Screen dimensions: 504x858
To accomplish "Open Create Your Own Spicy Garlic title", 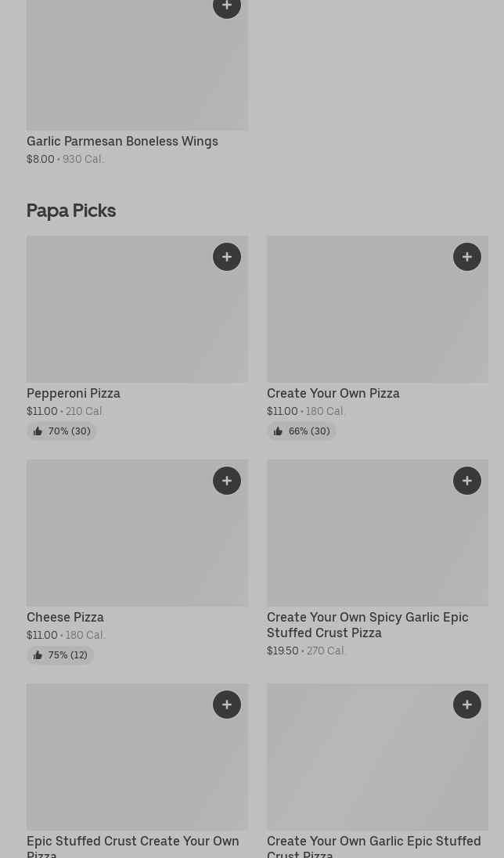I will tap(368, 625).
